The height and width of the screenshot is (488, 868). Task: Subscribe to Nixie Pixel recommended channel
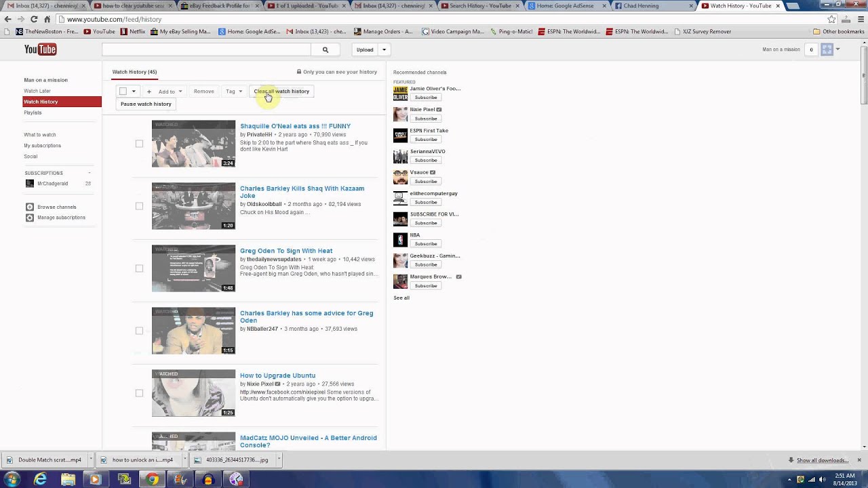426,119
